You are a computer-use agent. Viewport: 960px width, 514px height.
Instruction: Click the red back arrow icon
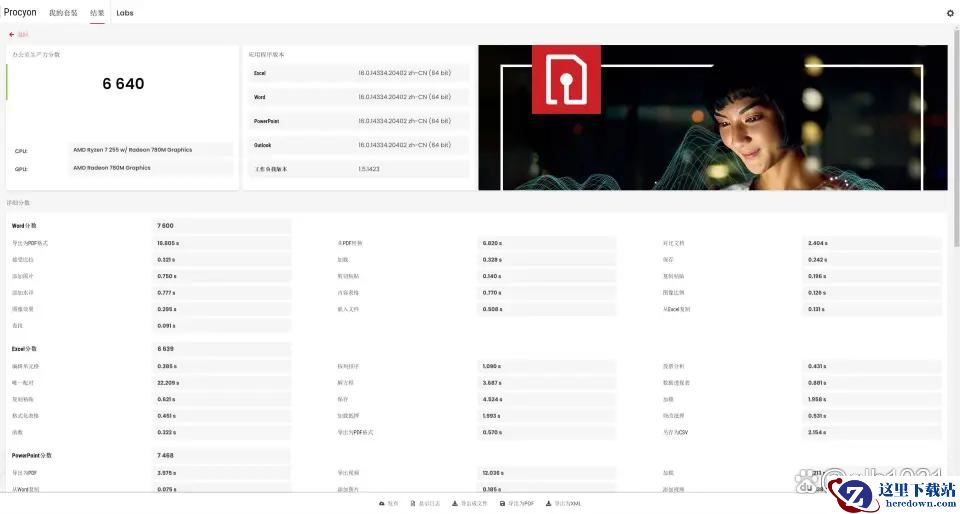12,34
